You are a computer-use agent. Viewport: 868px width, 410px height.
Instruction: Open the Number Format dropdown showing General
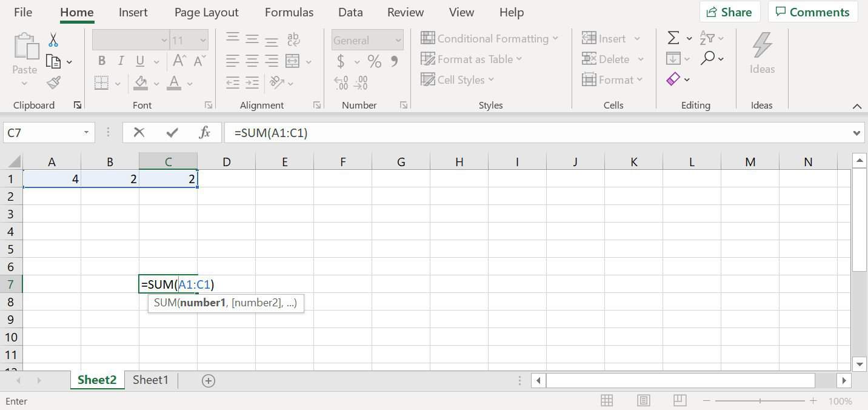click(366, 40)
